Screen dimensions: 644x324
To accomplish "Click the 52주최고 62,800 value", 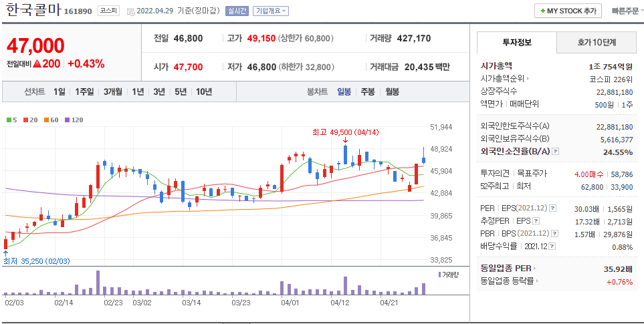I will [594, 187].
